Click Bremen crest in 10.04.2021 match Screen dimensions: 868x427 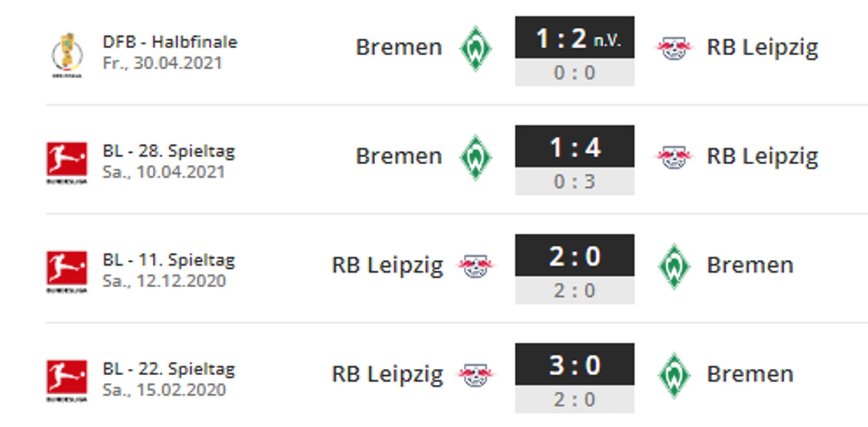point(476,156)
